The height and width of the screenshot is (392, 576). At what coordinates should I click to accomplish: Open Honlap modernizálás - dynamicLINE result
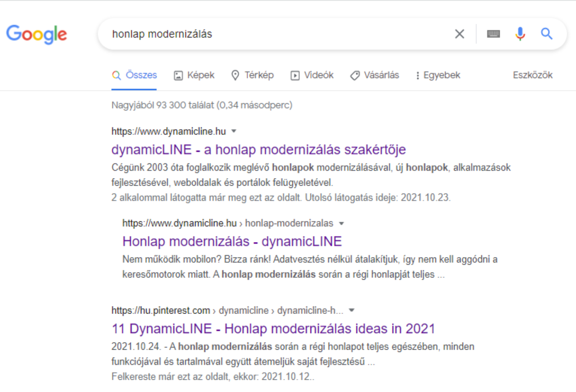[232, 241]
